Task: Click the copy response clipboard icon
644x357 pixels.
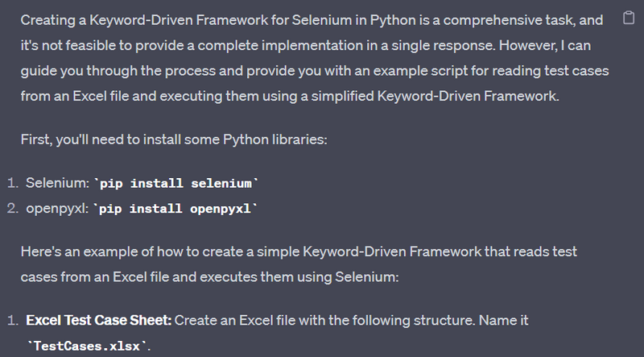Action: 629,19
